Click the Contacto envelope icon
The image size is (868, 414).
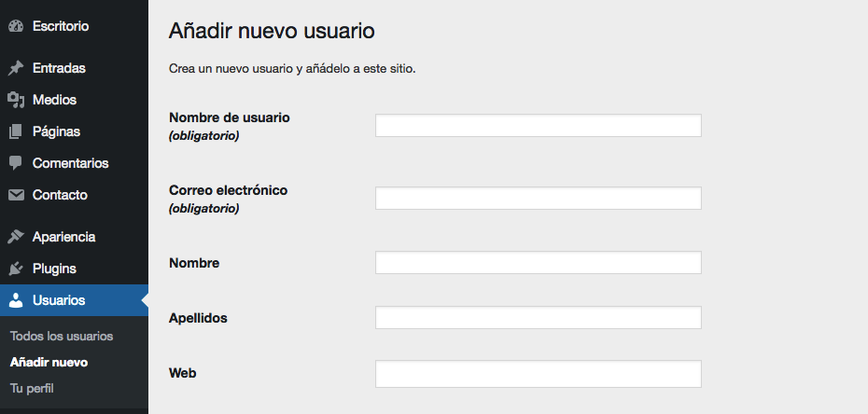pos(15,195)
